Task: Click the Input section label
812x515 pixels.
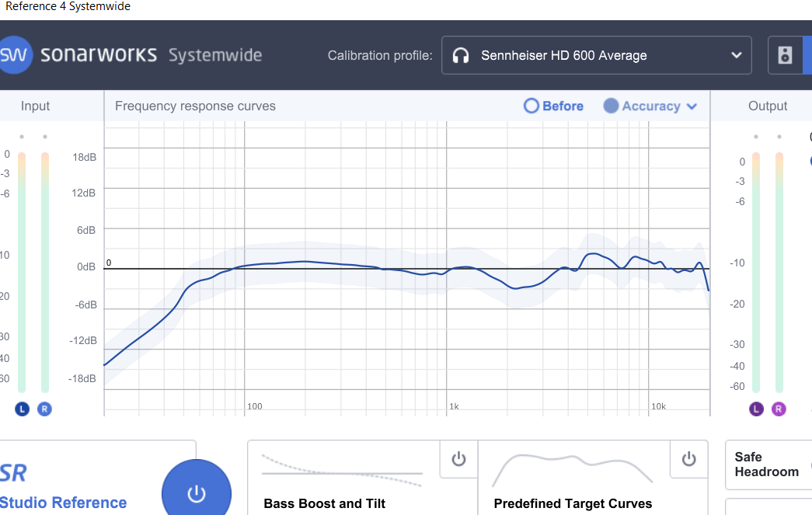Action: pos(35,106)
